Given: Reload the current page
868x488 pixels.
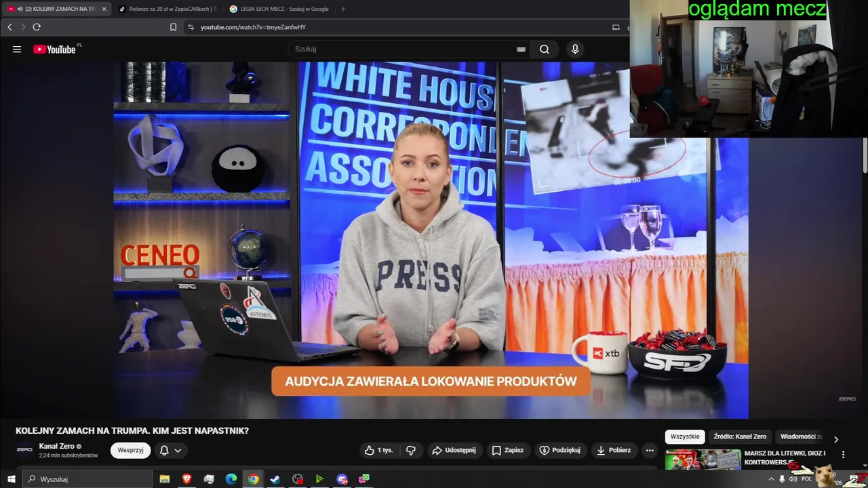Looking at the screenshot, I should [x=37, y=27].
